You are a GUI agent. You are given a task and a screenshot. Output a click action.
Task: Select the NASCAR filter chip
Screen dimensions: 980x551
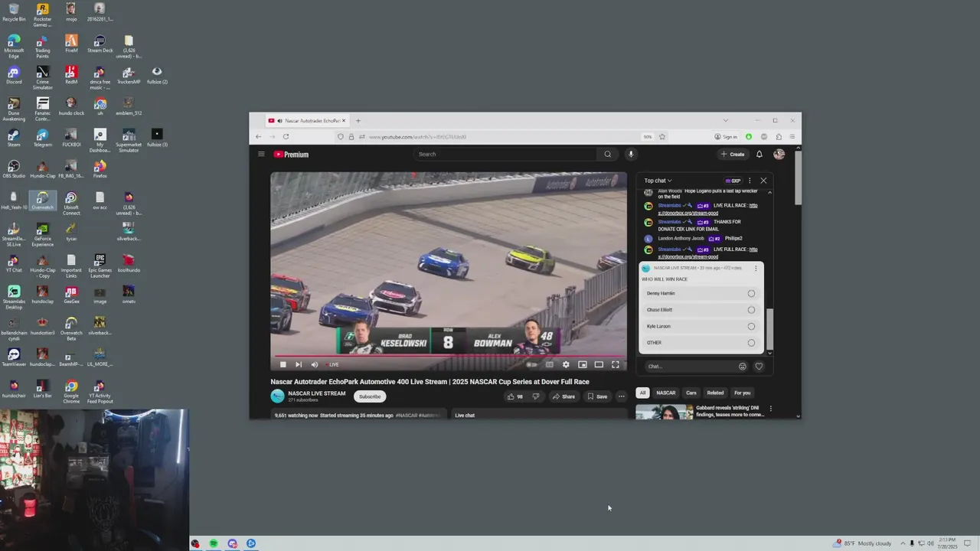[x=666, y=393]
